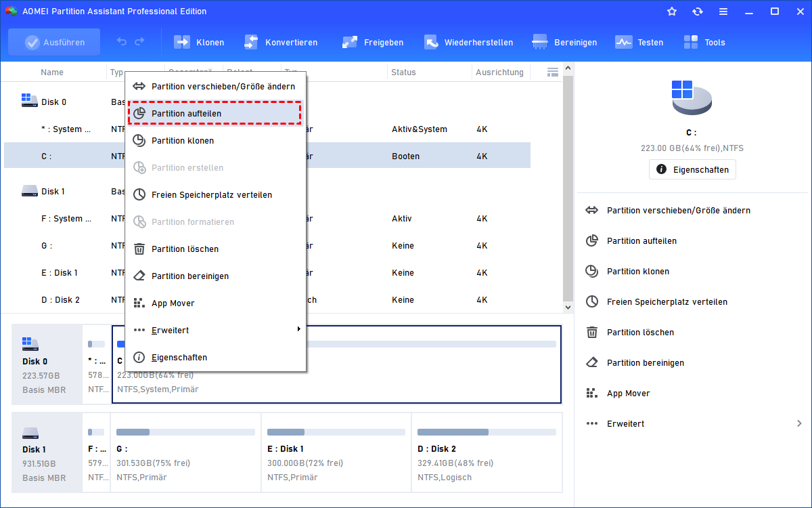Choose App Mover in context menu

[216, 303]
